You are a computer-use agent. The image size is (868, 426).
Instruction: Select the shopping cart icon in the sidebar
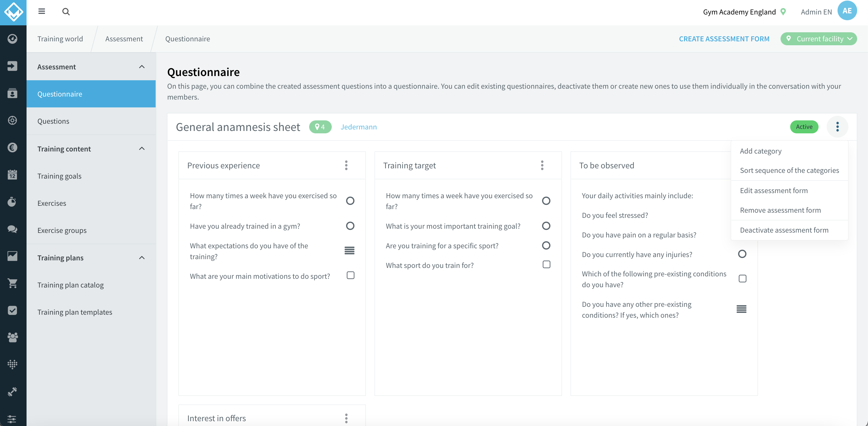click(12, 283)
